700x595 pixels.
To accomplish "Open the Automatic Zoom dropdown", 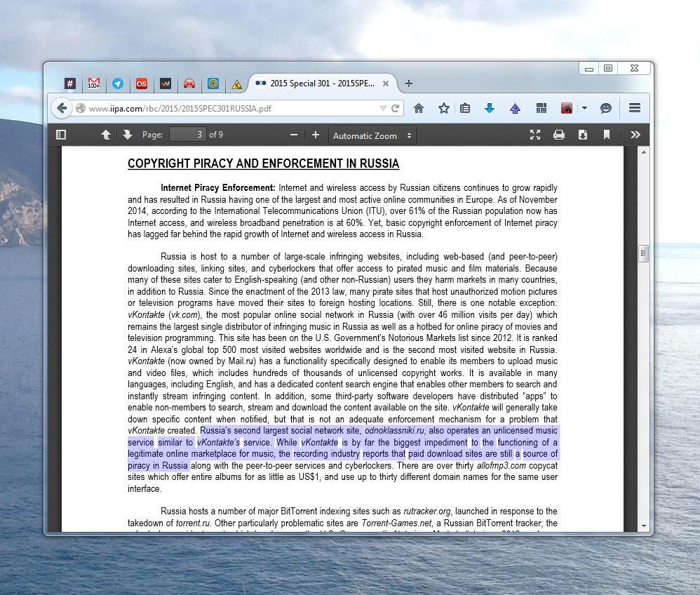I will (372, 135).
